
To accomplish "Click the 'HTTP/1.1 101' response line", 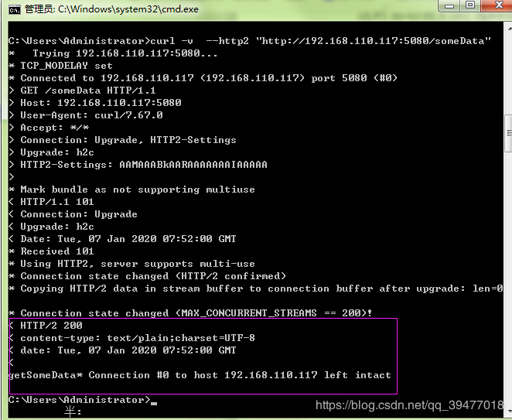I will click(x=51, y=202).
